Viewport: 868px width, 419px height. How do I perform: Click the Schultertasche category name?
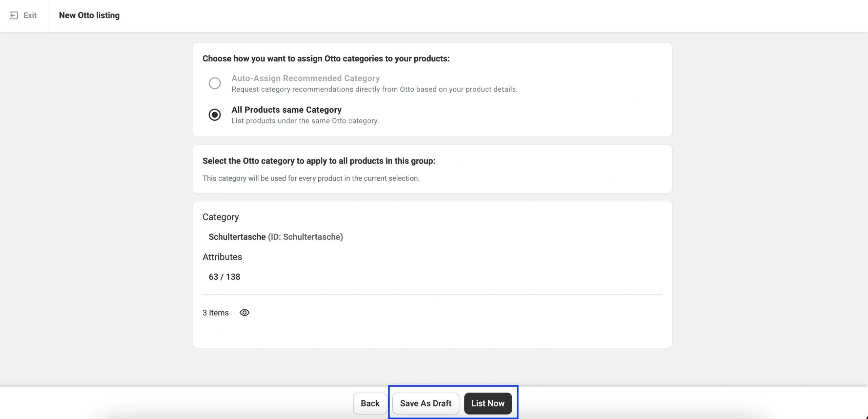pyautogui.click(x=237, y=237)
